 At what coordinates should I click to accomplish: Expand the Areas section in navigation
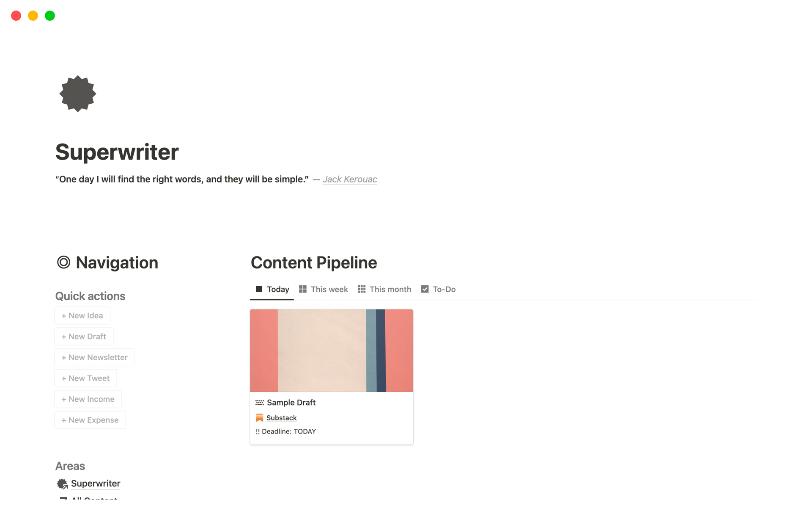click(69, 466)
